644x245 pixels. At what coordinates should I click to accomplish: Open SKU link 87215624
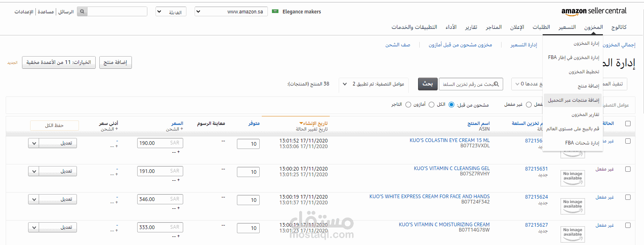pyautogui.click(x=537, y=197)
